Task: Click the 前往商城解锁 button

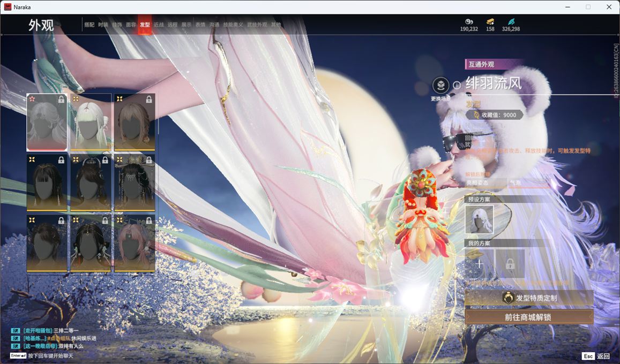Action: (529, 317)
